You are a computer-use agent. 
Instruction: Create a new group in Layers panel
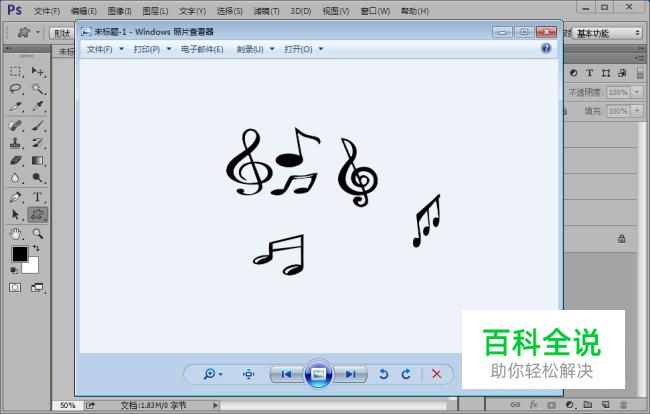(x=588, y=404)
